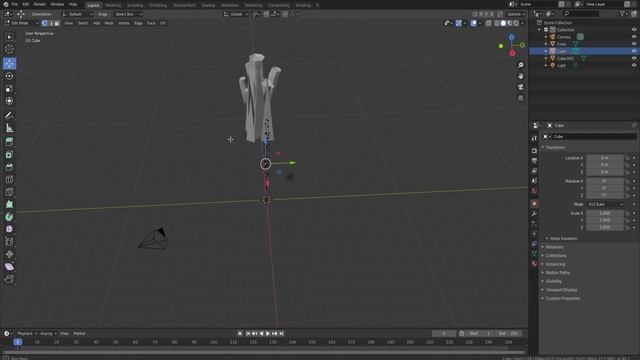Open the Select Box drag dropdown
Viewport: 640px width, 360px height.
[x=128, y=14]
